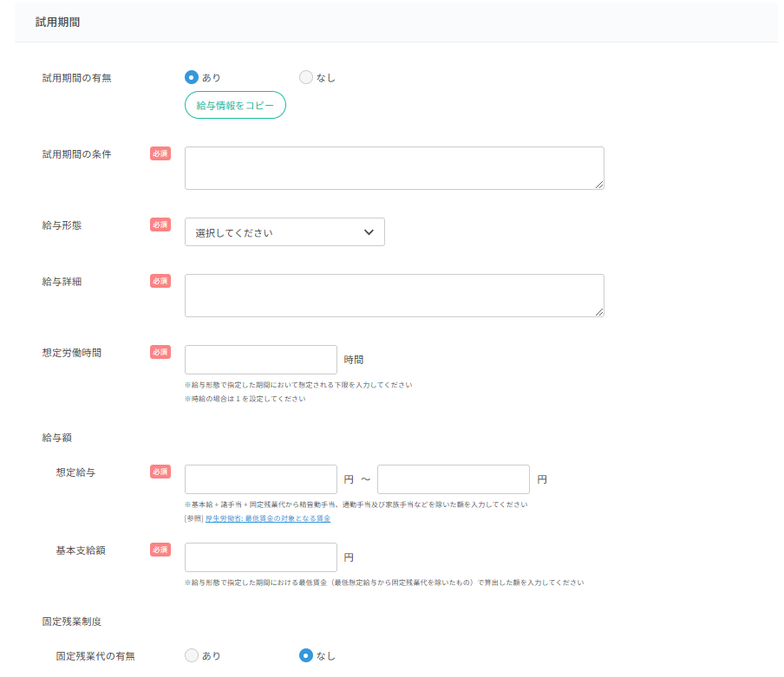Select なし for 試用期間の有無
The height and width of the screenshot is (677, 784).
click(x=305, y=76)
